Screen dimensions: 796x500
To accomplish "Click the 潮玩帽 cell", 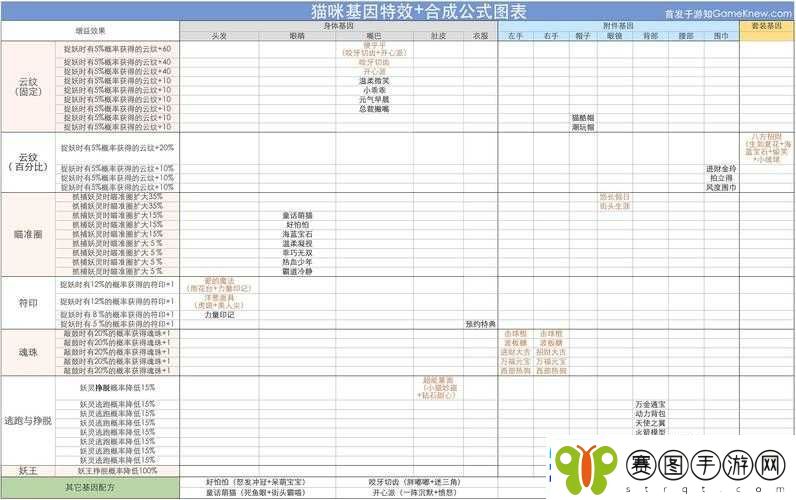I will pyautogui.click(x=583, y=127).
